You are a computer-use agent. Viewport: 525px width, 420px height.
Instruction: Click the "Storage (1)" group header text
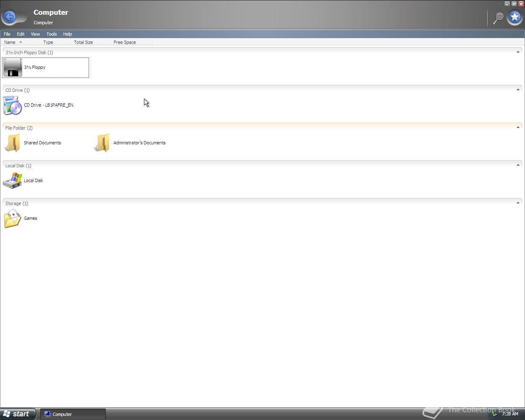click(17, 203)
